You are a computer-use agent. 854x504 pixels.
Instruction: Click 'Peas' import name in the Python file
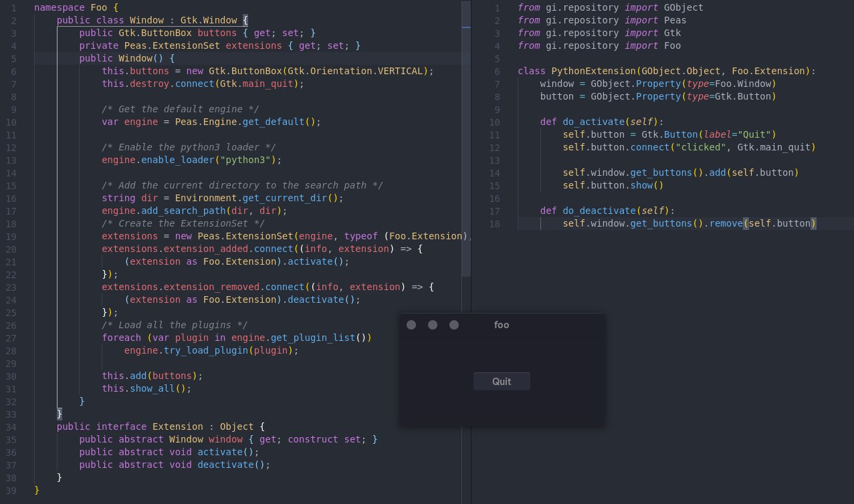click(675, 20)
